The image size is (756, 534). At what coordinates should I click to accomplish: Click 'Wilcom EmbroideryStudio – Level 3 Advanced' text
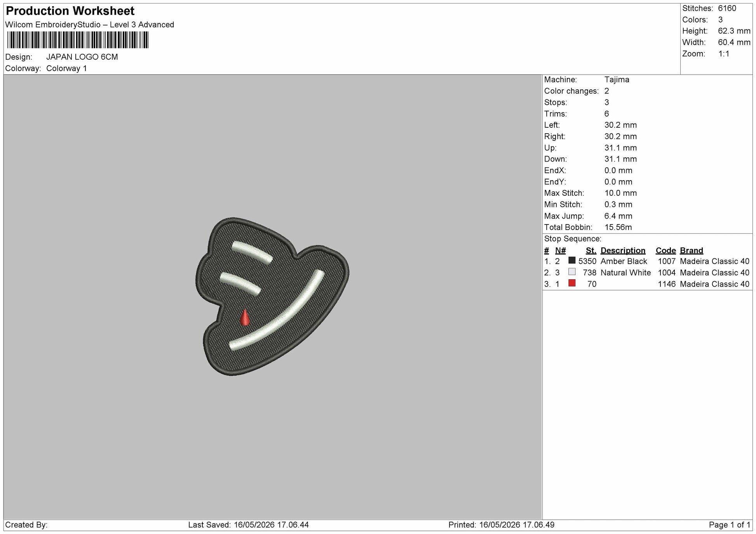[x=90, y=25]
